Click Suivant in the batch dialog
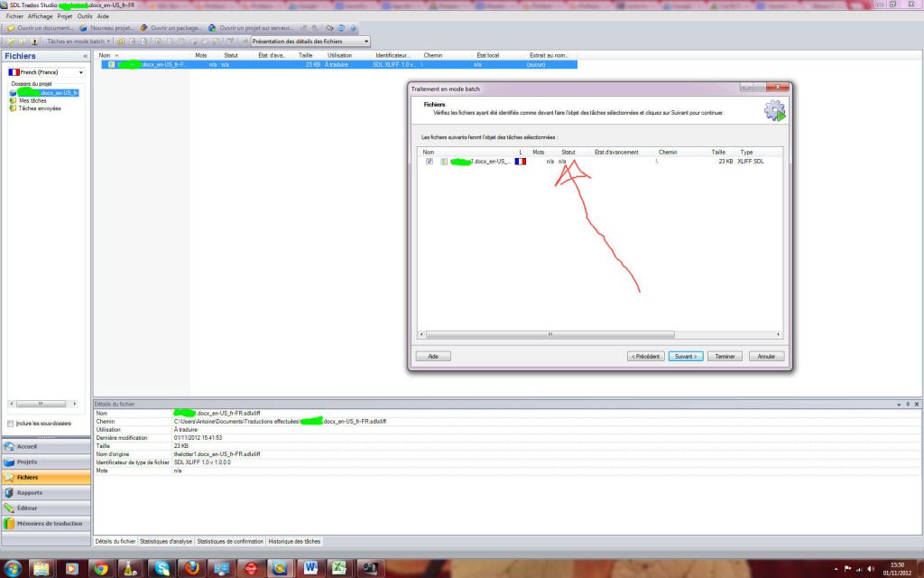 (686, 356)
